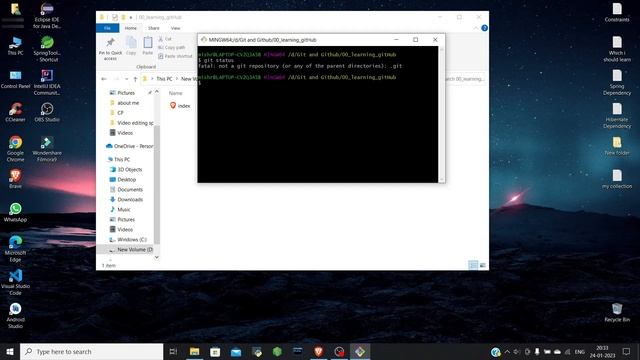Viewport: 640px width, 360px height.
Task: Click Paste icon in Explorer ribbon
Action: 148,45
